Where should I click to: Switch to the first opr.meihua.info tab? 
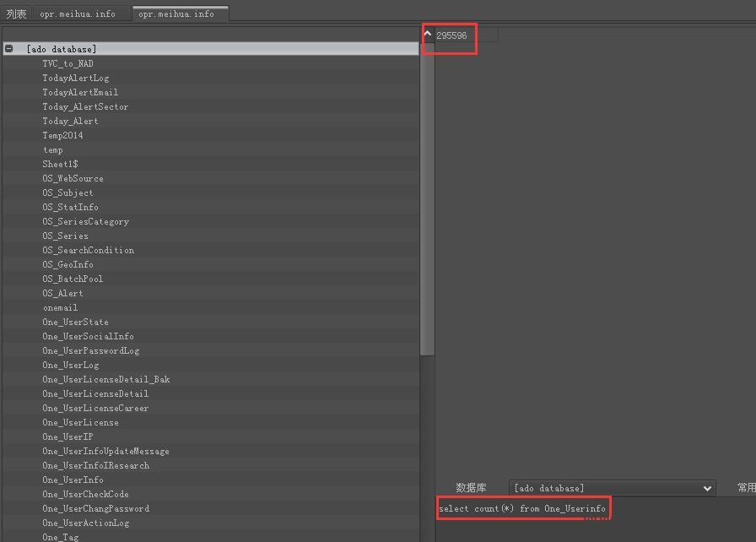[x=78, y=14]
